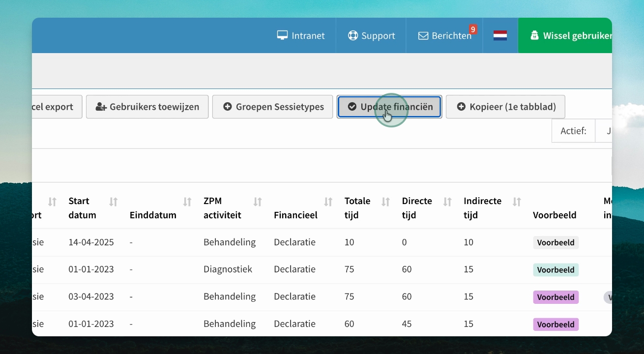This screenshot has height=354, width=644.
Task: Select the start date 03-04-2023
Action: 91,296
